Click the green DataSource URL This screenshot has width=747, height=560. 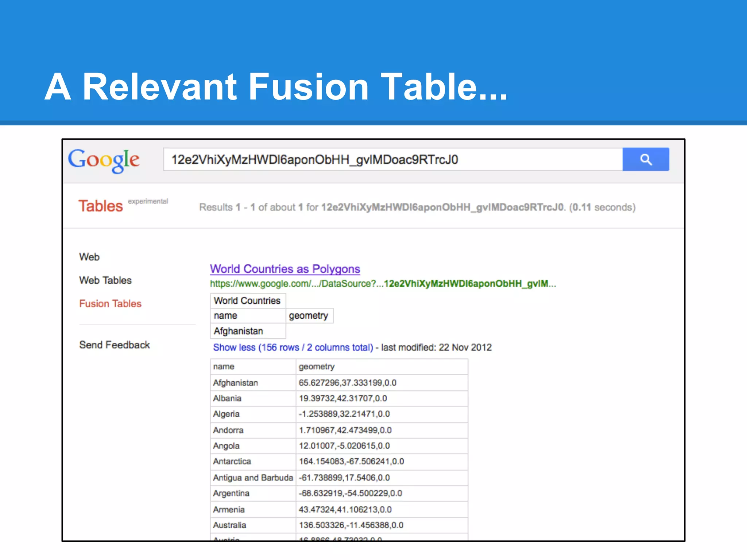[383, 284]
